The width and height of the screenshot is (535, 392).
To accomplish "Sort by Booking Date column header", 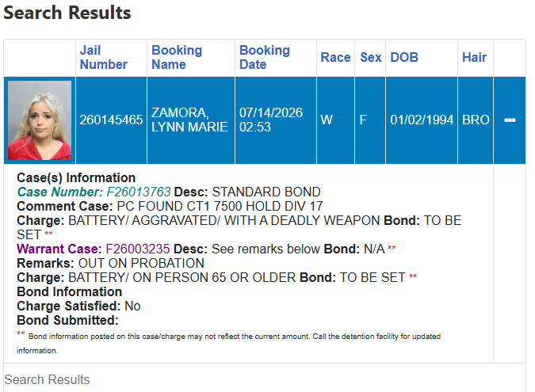I will [x=265, y=57].
